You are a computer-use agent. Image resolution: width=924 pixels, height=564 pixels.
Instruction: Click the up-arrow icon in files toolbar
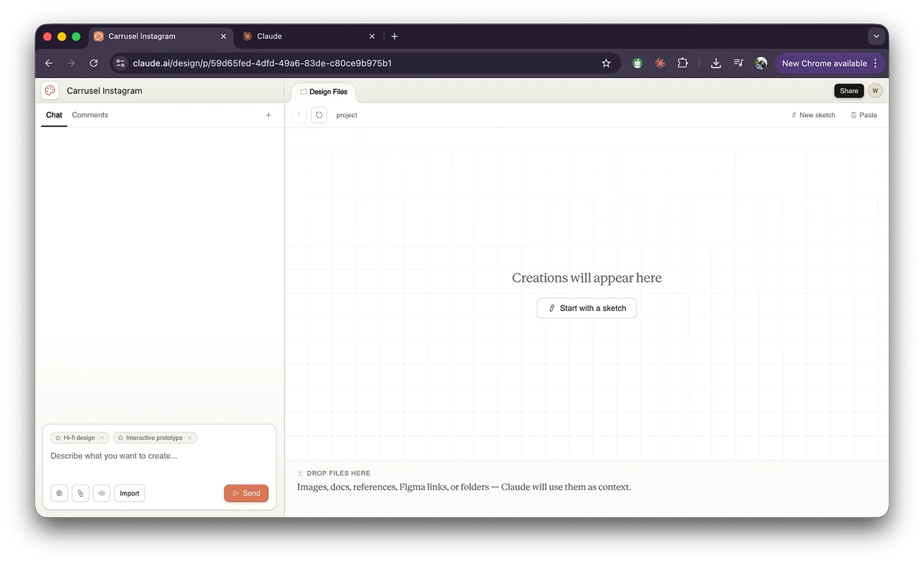(299, 115)
